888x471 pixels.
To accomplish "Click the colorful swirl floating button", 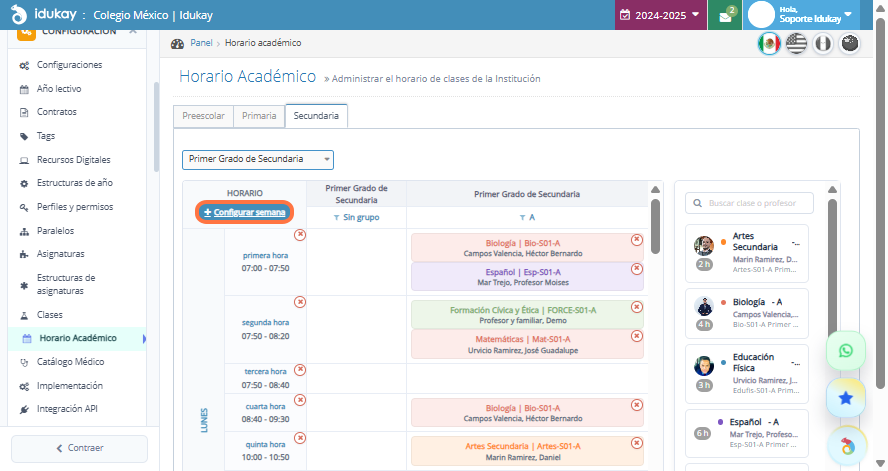I will coord(847,446).
